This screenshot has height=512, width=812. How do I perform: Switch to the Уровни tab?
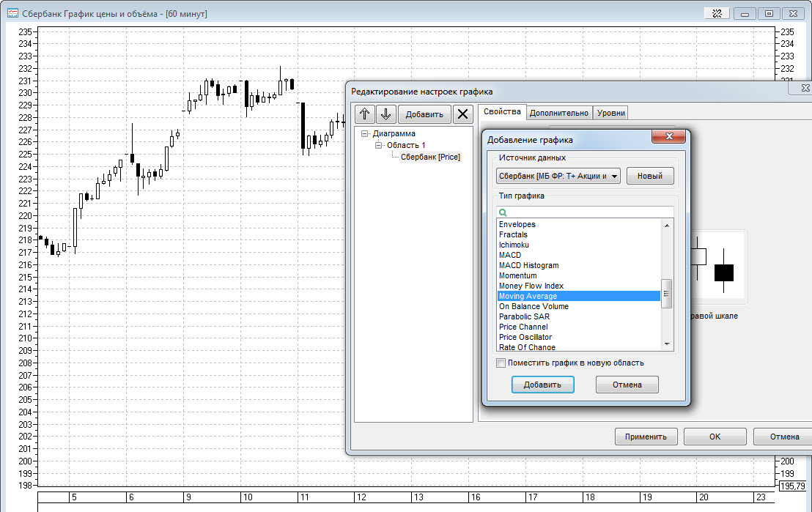(611, 113)
